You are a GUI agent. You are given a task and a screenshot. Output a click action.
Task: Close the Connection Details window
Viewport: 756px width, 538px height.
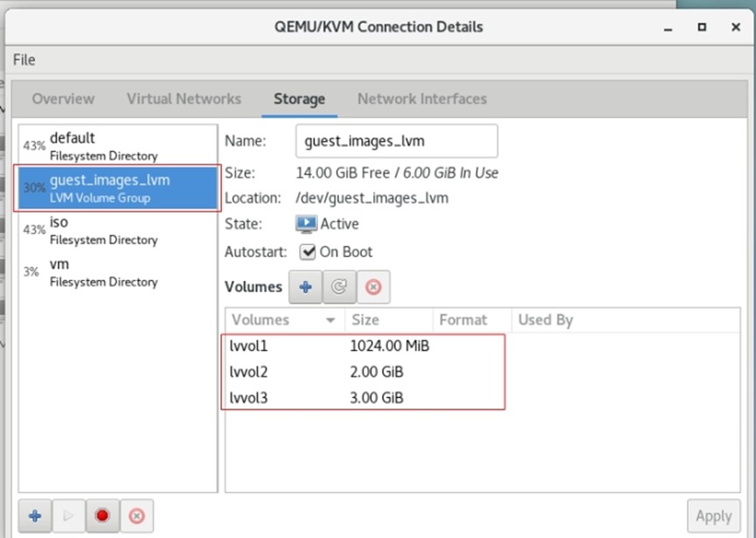(736, 27)
